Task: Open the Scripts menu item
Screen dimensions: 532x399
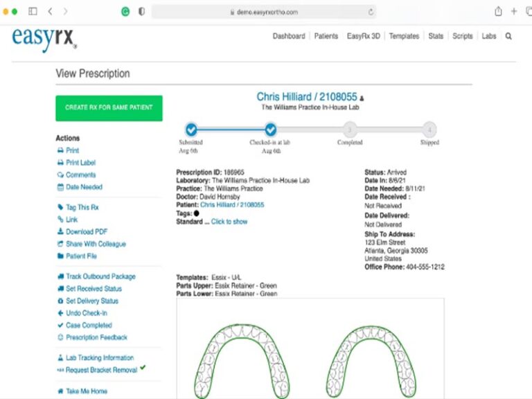Action: pyautogui.click(x=463, y=36)
